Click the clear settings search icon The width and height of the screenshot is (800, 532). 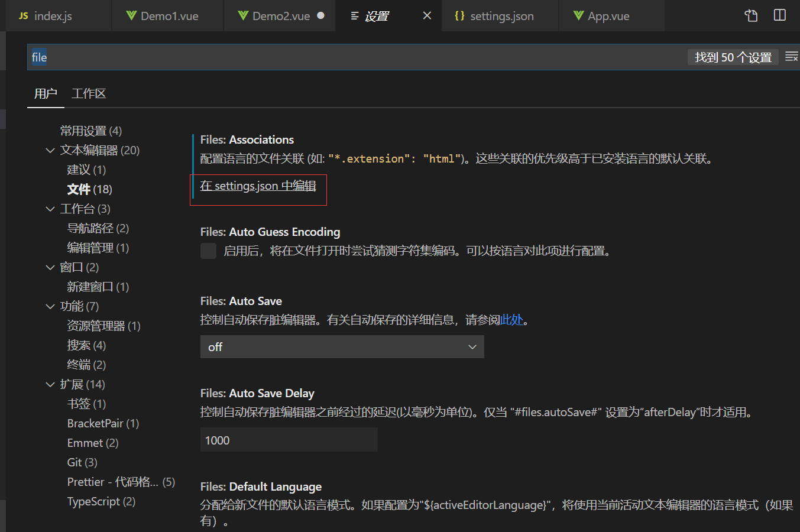tap(792, 56)
